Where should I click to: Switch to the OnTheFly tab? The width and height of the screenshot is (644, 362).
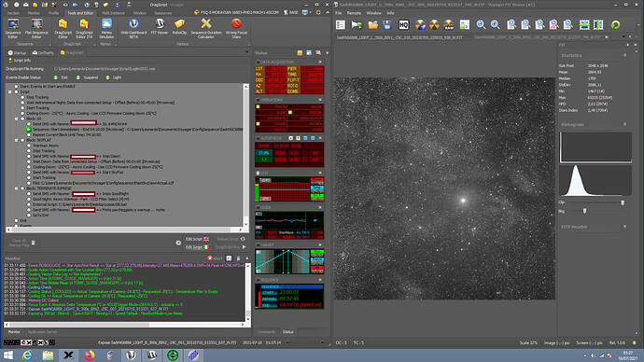point(43,52)
